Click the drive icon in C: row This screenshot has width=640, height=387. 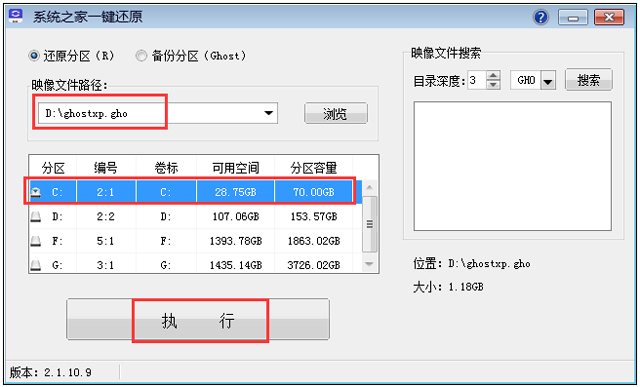click(36, 192)
